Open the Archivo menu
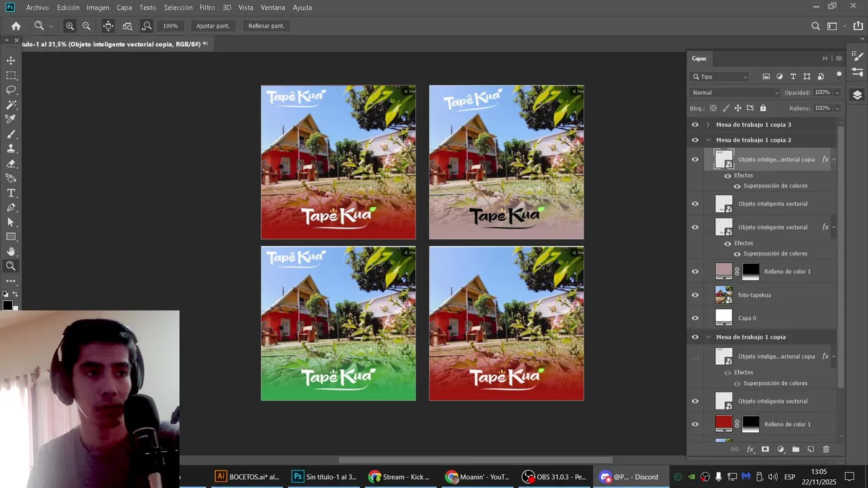The width and height of the screenshot is (868, 488). click(x=37, y=7)
